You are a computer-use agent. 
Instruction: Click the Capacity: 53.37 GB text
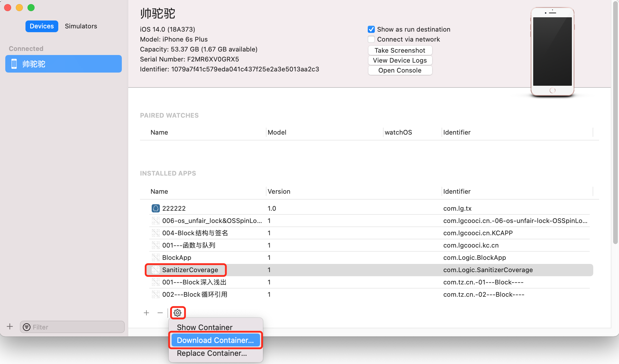[x=199, y=49]
